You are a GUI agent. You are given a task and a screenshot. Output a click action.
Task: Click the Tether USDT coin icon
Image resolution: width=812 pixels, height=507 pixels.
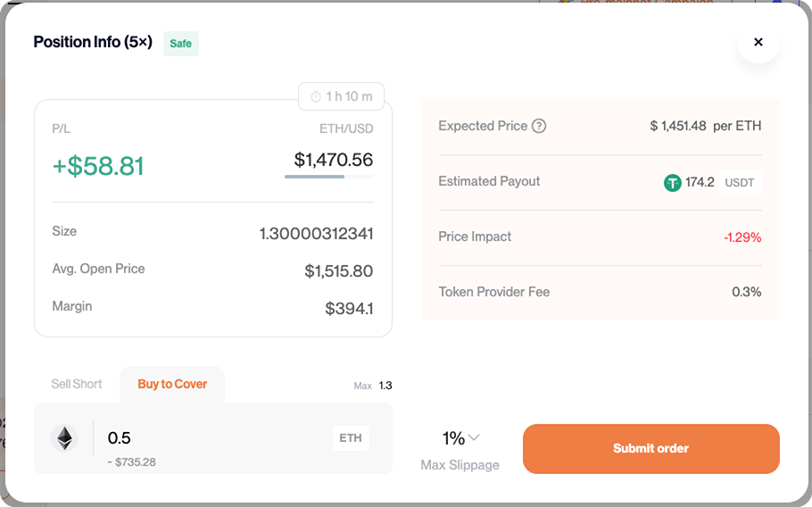673,183
